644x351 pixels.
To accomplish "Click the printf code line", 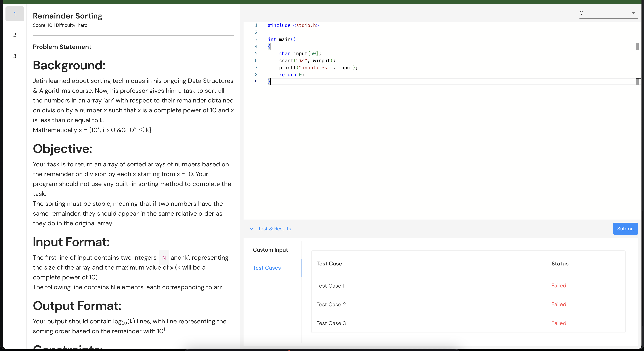I will pyautogui.click(x=318, y=68).
